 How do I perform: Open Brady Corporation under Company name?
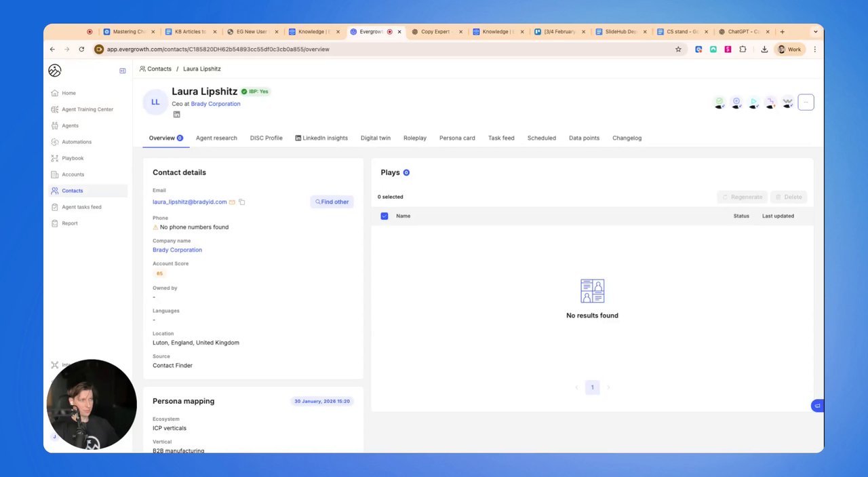click(x=177, y=250)
